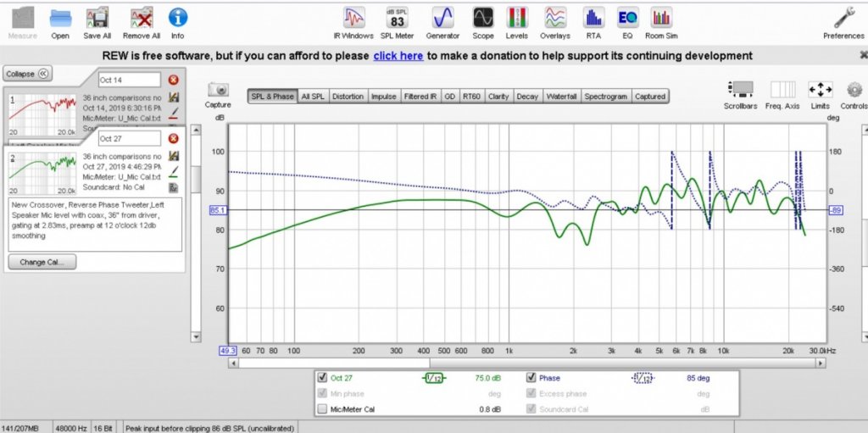Click the Change Cal... button
The image size is (868, 433).
[x=42, y=262]
